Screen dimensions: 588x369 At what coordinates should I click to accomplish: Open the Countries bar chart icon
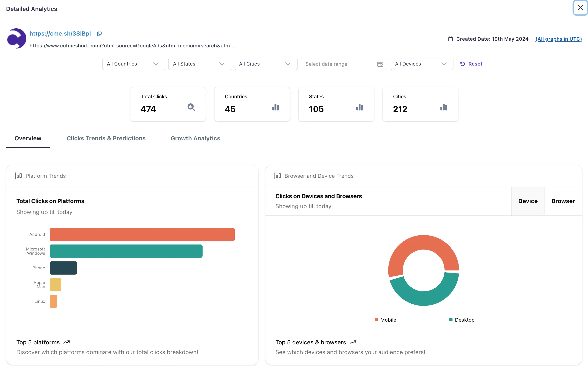(275, 107)
